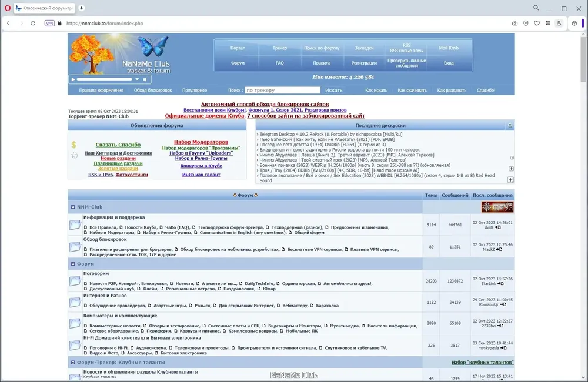Open the Сказать Спасибо link
This screenshot has height=382, width=588.
(118, 145)
